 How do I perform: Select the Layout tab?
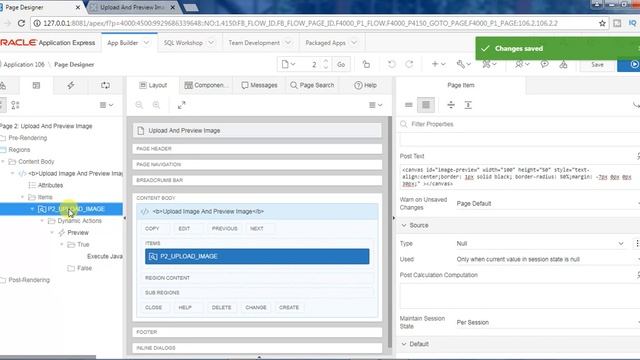[153, 85]
